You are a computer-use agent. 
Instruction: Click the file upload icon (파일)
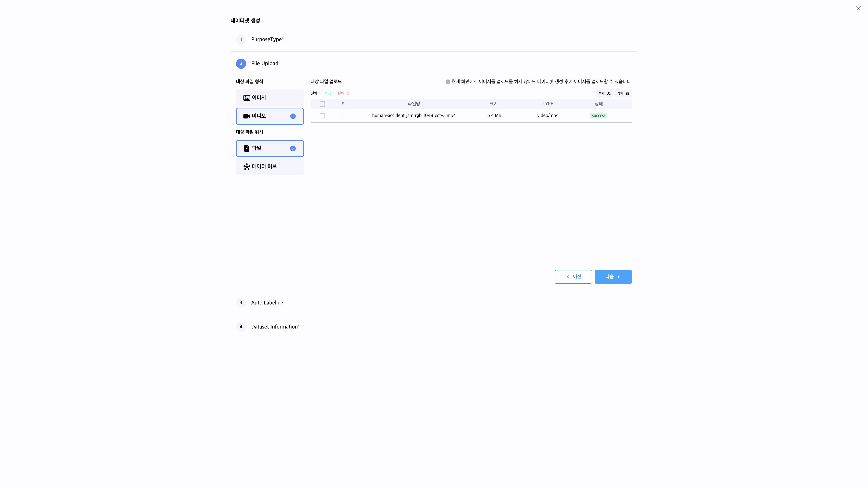[247, 149]
